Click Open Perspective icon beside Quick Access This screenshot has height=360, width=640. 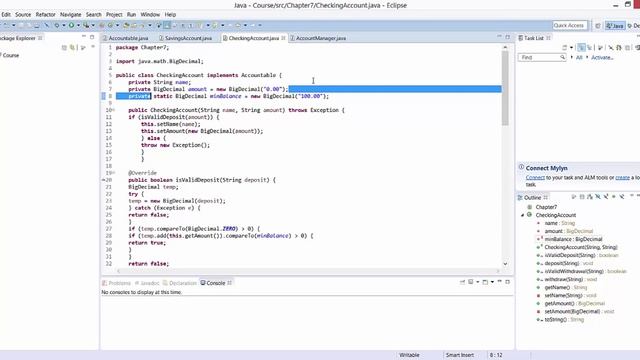click(598, 26)
